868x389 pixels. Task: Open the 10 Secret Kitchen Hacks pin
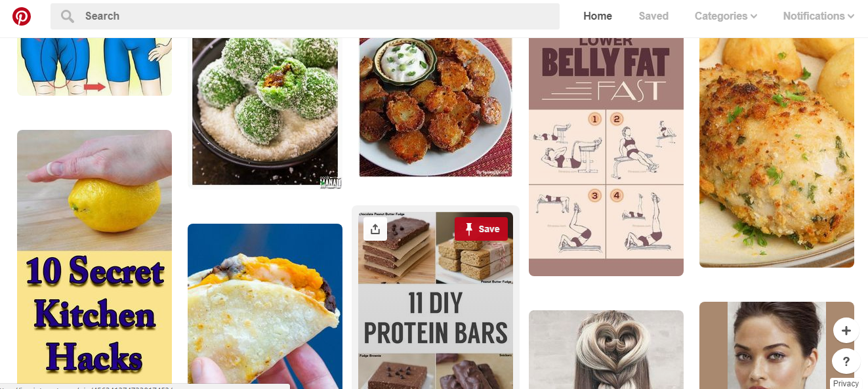tap(94, 259)
